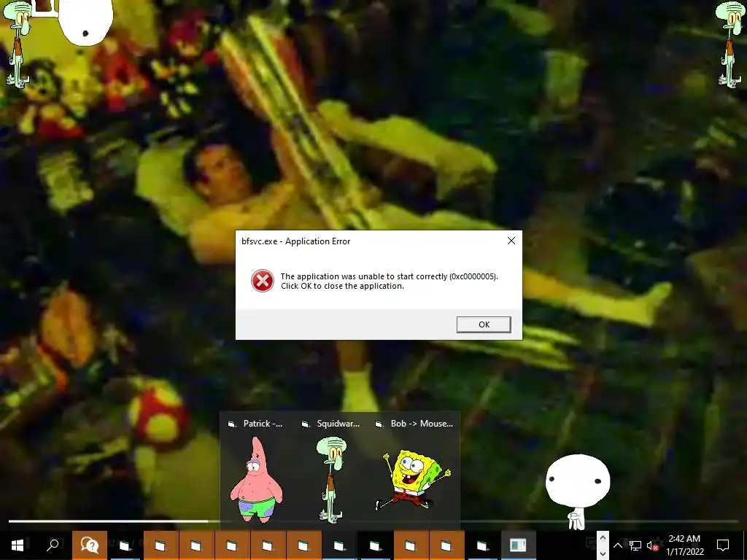
Task: Click the taskbar overflow scroll-down arrow
Action: click(603, 553)
